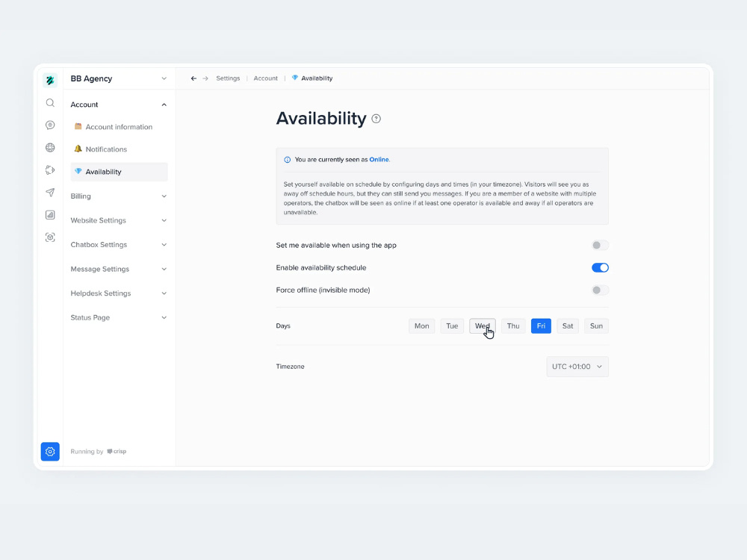Click the Availability page heading
This screenshot has width=747, height=560.
[321, 119]
